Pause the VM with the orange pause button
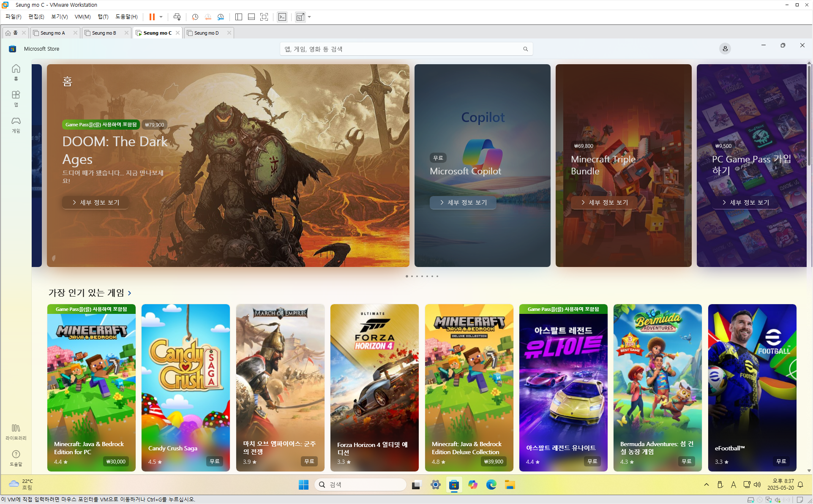 pyautogui.click(x=152, y=17)
